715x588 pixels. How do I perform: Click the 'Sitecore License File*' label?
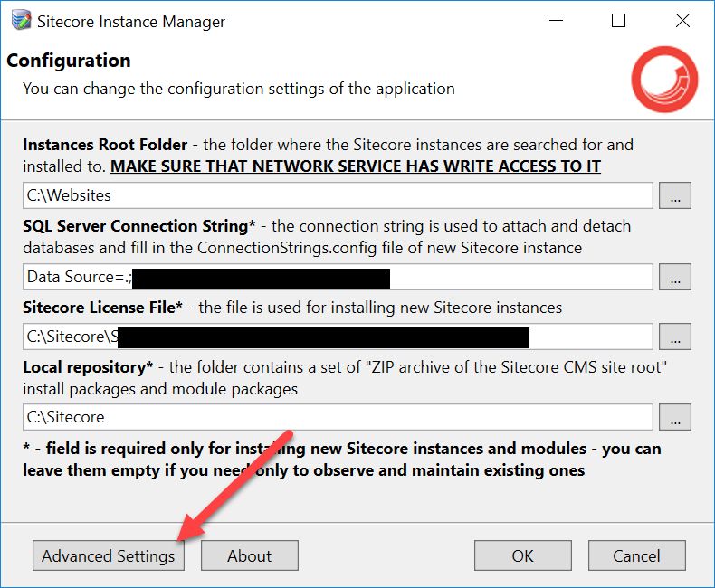pos(102,308)
